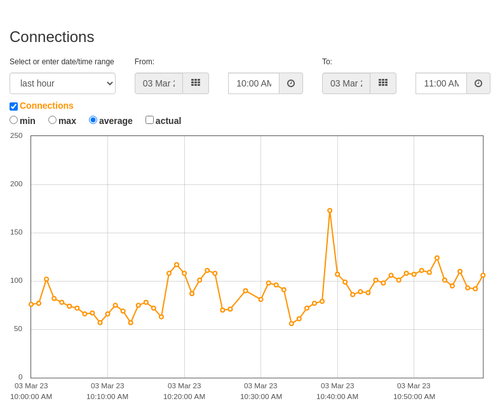500x403 pixels.
Task: Click the From time field 10:00 AM
Action: coord(254,83)
